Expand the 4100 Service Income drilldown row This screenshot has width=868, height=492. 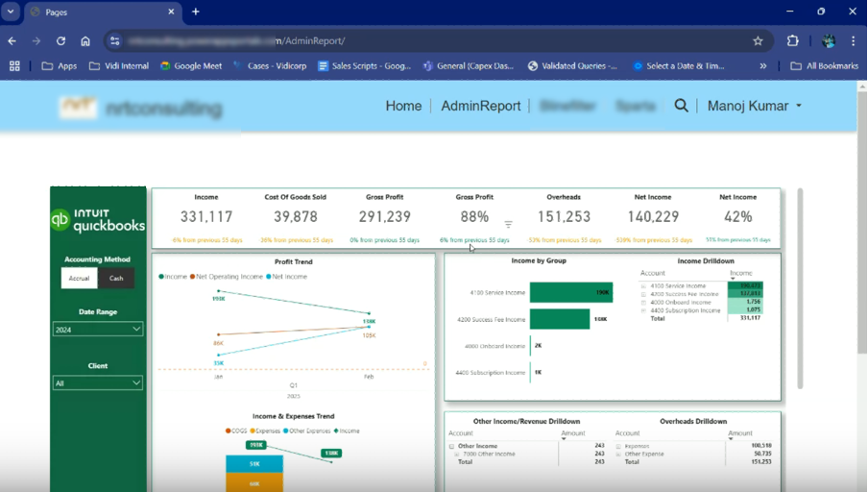click(643, 286)
